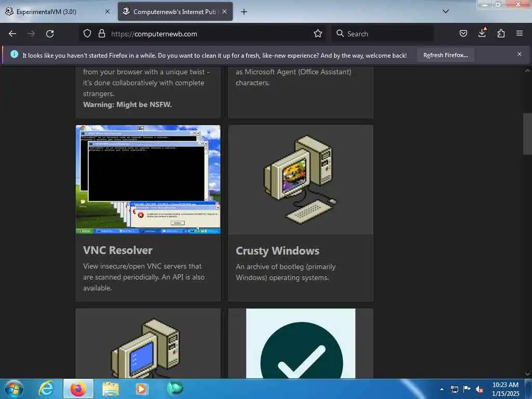The height and width of the screenshot is (399, 532).
Task: Click the search magnifier icon
Action: pos(340,33)
